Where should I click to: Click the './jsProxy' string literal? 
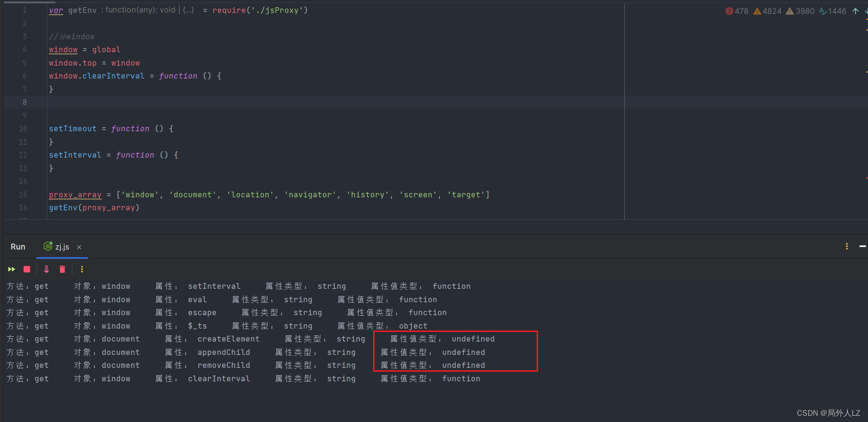pos(277,10)
